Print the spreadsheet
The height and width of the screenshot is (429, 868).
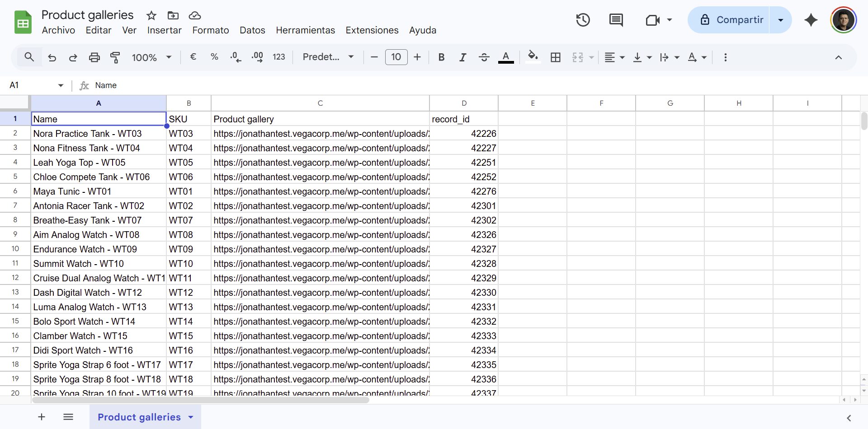94,57
